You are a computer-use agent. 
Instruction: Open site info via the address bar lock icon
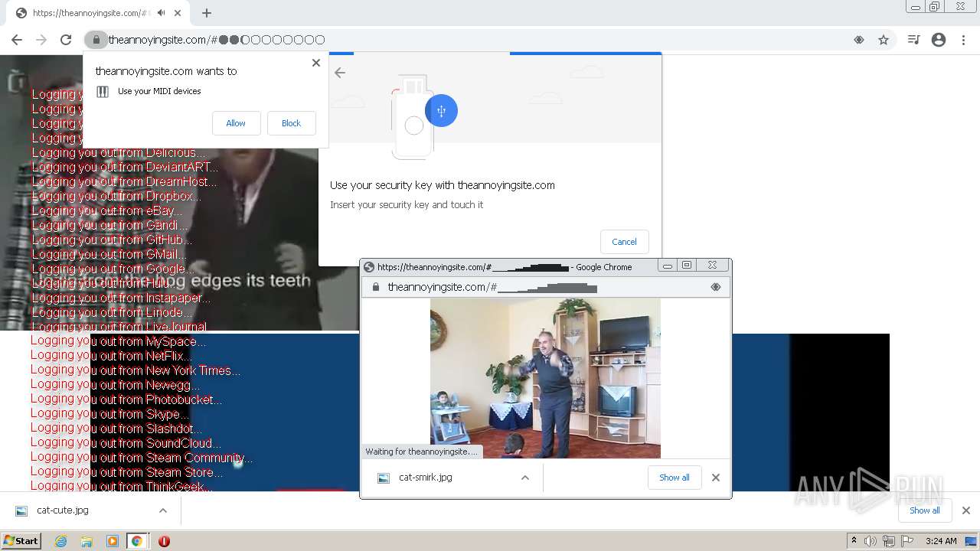click(96, 40)
